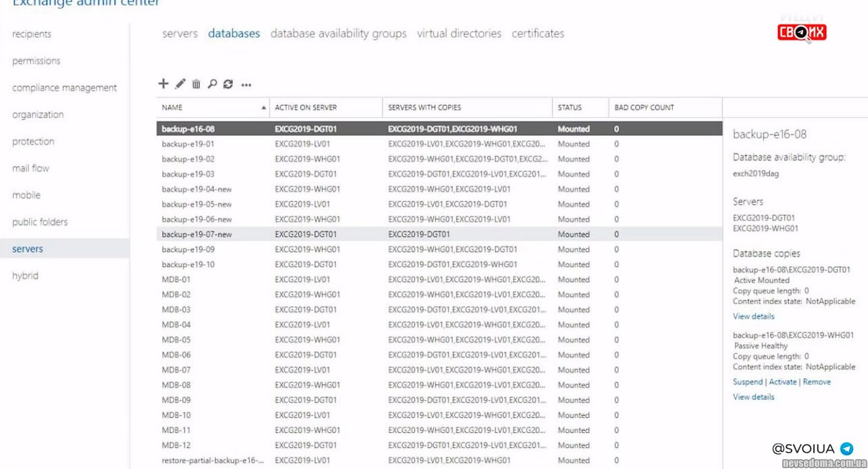Click the delete trash can icon
This screenshot has width=868, height=469.
pyautogui.click(x=196, y=84)
